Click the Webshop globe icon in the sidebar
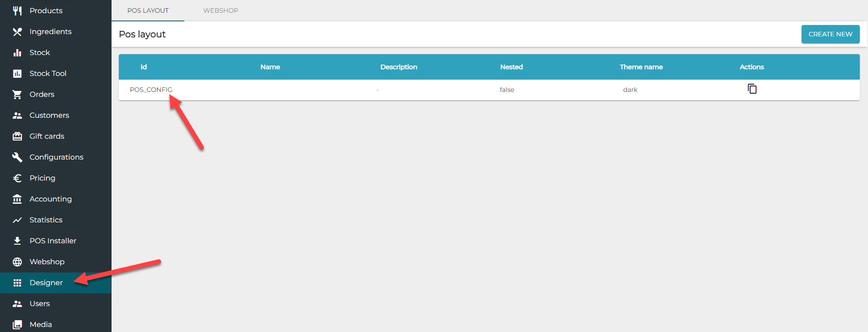This screenshot has height=332, width=868. coord(17,262)
